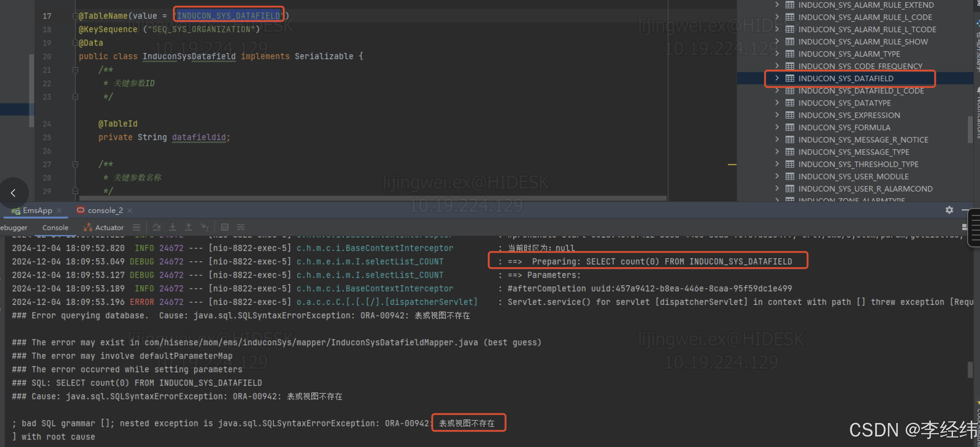The image size is (980, 447).
Task: Click the Step Over debugger icon
Action: [156, 227]
